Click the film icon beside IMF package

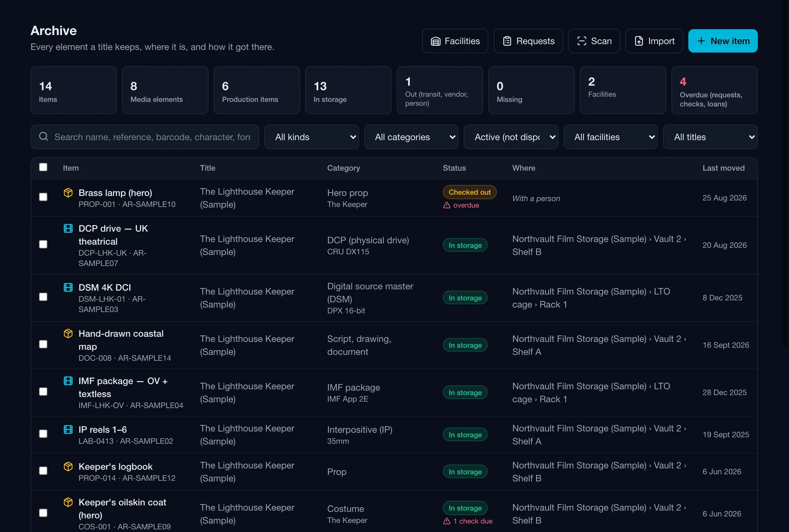pyautogui.click(x=68, y=381)
